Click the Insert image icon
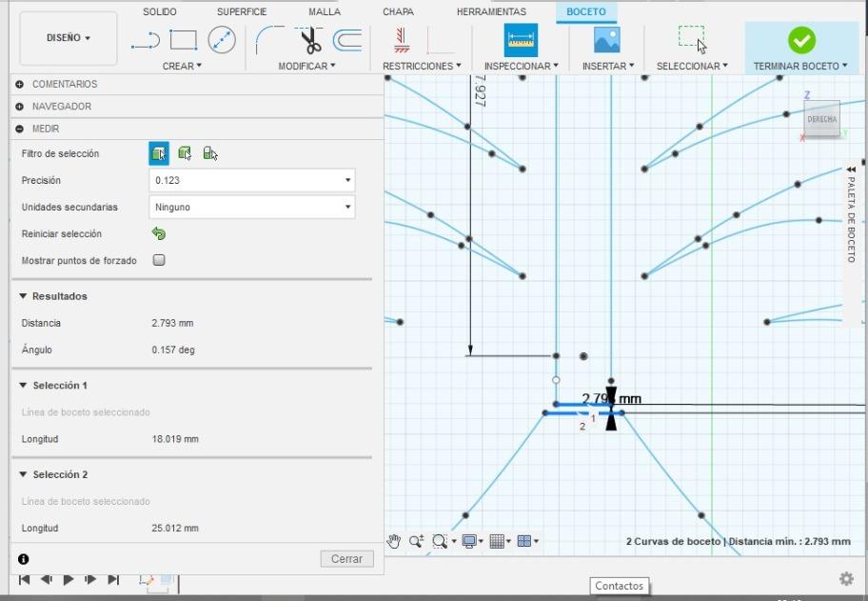868x601 pixels. point(606,40)
